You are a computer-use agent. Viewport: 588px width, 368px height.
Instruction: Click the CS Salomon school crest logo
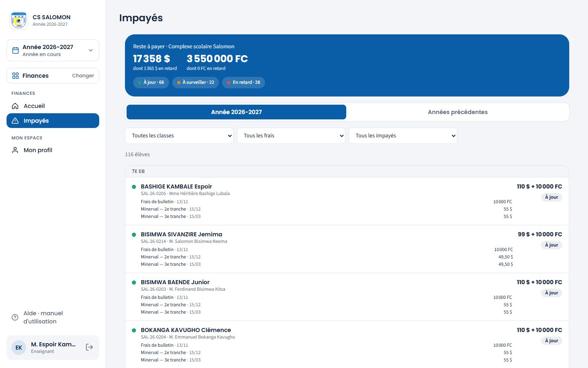pyautogui.click(x=19, y=20)
